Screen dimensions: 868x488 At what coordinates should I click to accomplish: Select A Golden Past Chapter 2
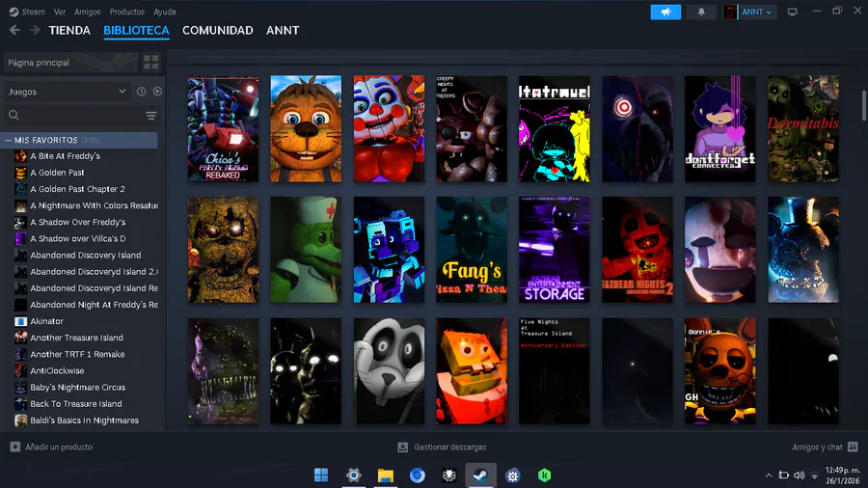click(x=77, y=189)
